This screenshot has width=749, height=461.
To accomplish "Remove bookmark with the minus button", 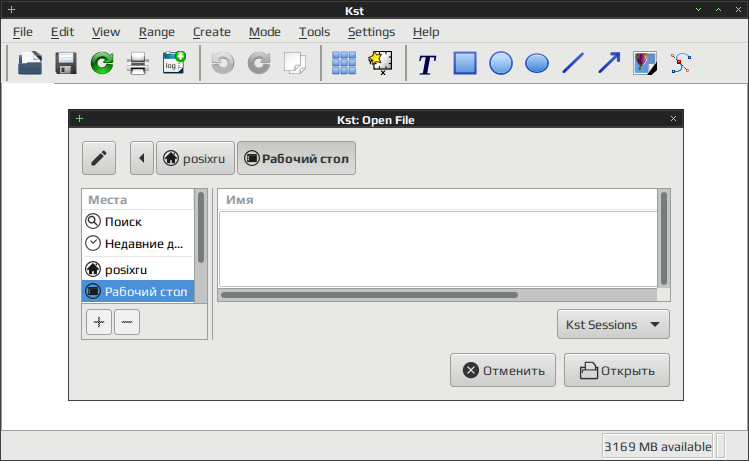I will coord(127,322).
